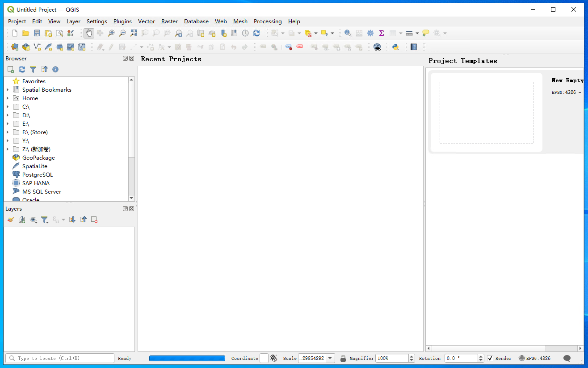The image size is (588, 368).
Task: Expand all layers in the Layers panel
Action: click(72, 220)
